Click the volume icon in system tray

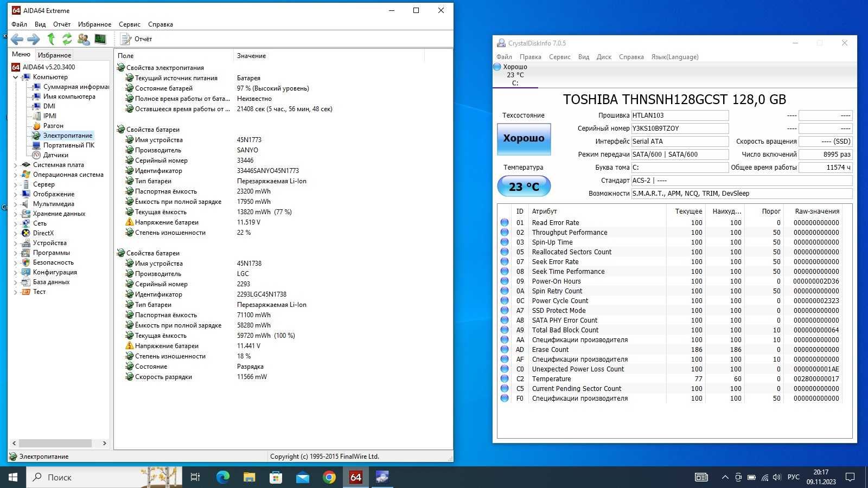[x=777, y=477]
